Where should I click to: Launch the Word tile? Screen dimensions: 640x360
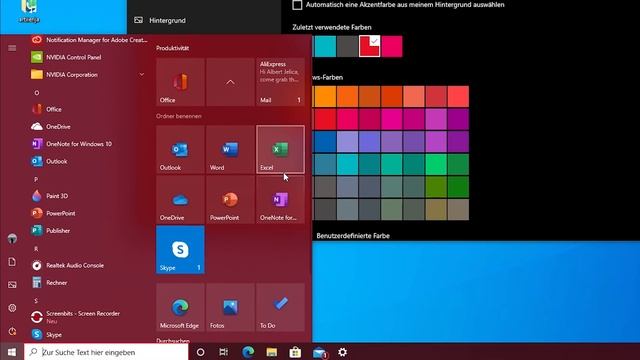pyautogui.click(x=230, y=149)
